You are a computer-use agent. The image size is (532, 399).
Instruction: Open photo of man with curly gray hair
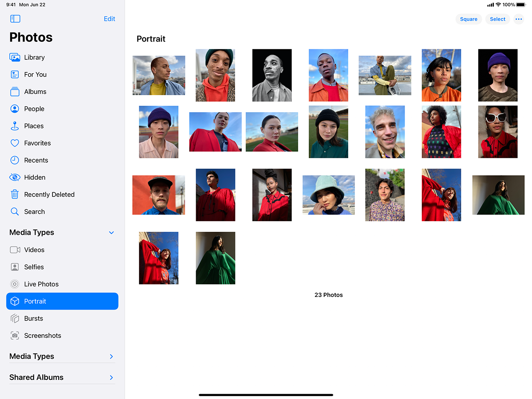385,132
